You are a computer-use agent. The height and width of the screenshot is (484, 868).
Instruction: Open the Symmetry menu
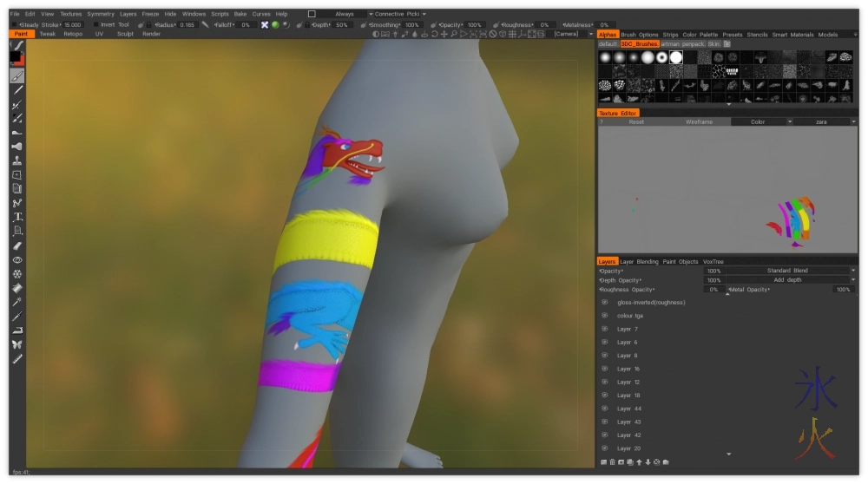(x=101, y=14)
